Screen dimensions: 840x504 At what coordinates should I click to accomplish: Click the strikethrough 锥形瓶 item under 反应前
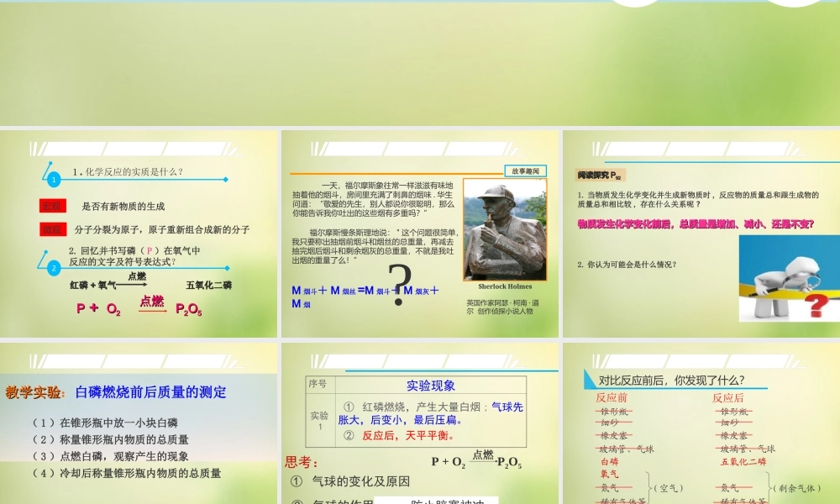[614, 411]
